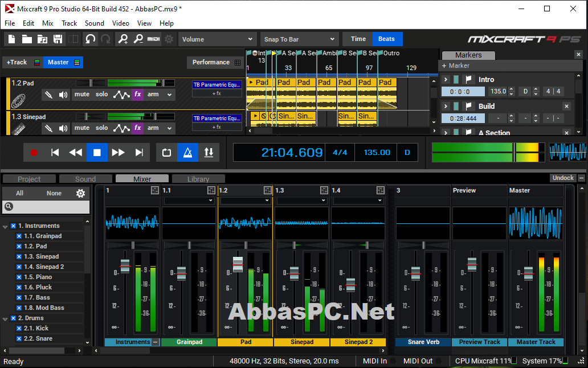The width and height of the screenshot is (588, 368).
Task: Open preferences with the toolbar gear icon
Action: click(169, 39)
